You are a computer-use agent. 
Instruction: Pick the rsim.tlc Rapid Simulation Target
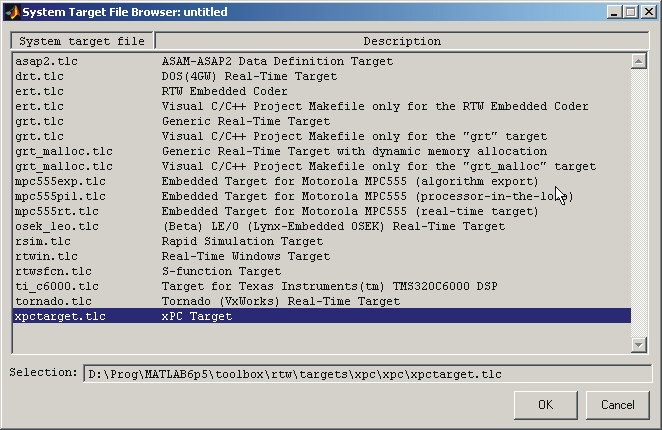(x=322, y=241)
